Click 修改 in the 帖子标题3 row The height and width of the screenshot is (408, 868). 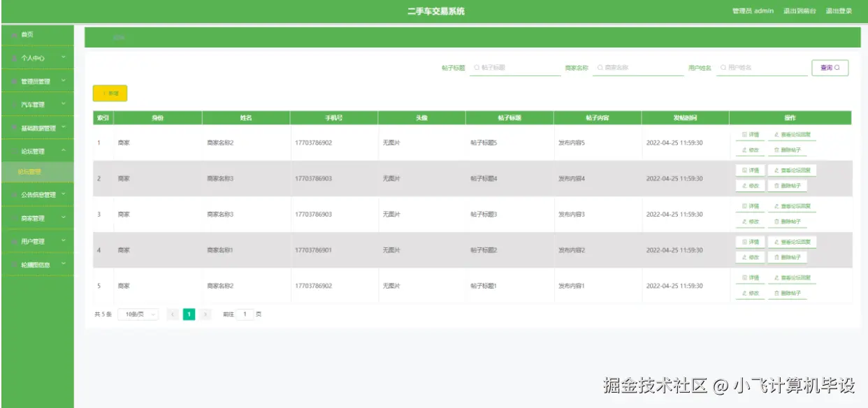pos(750,221)
